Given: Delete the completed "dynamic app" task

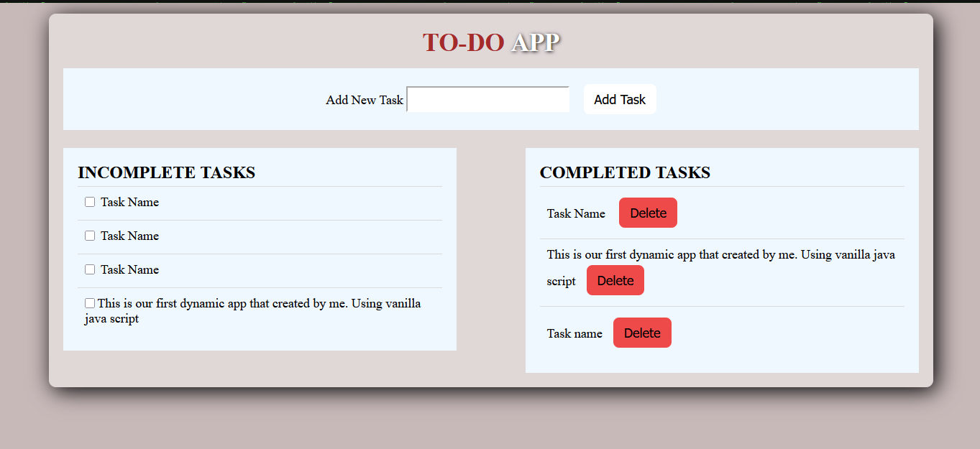Looking at the screenshot, I should [615, 279].
